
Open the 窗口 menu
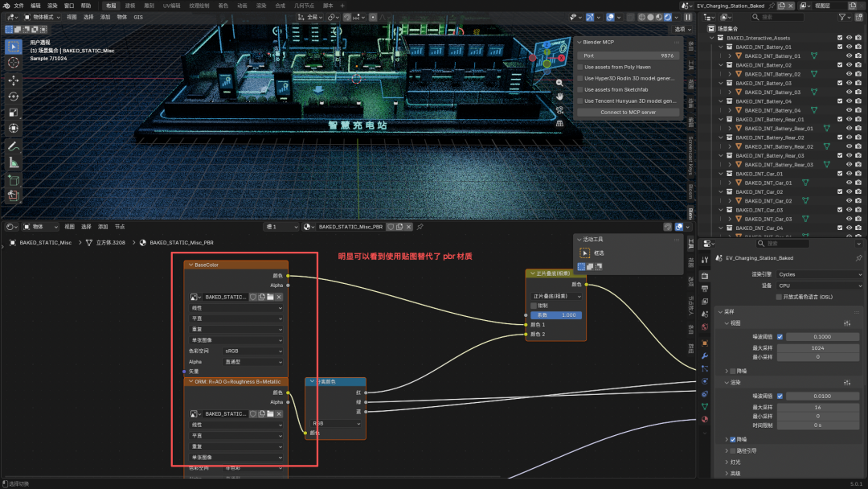pyautogui.click(x=69, y=6)
